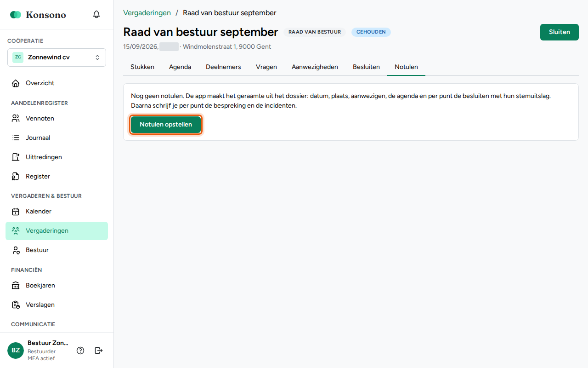Go to the Besluiten tab

coord(366,67)
